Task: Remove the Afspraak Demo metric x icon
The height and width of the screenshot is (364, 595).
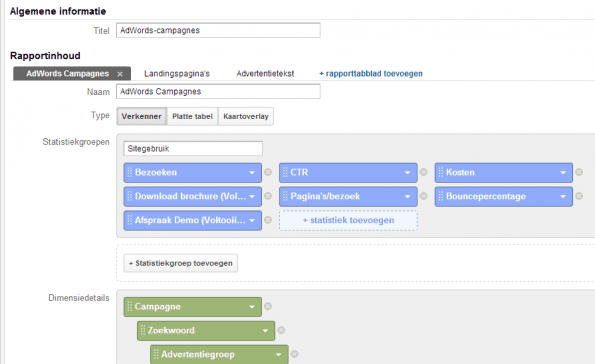Action: click(x=268, y=220)
